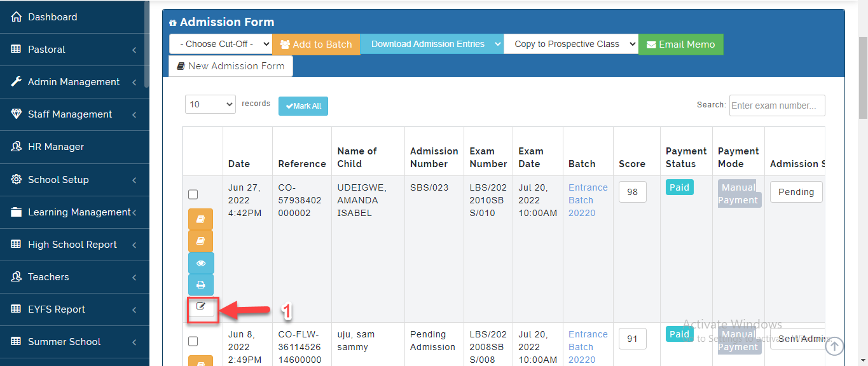
Task: Open the Summer School menu item
Action: (x=74, y=342)
